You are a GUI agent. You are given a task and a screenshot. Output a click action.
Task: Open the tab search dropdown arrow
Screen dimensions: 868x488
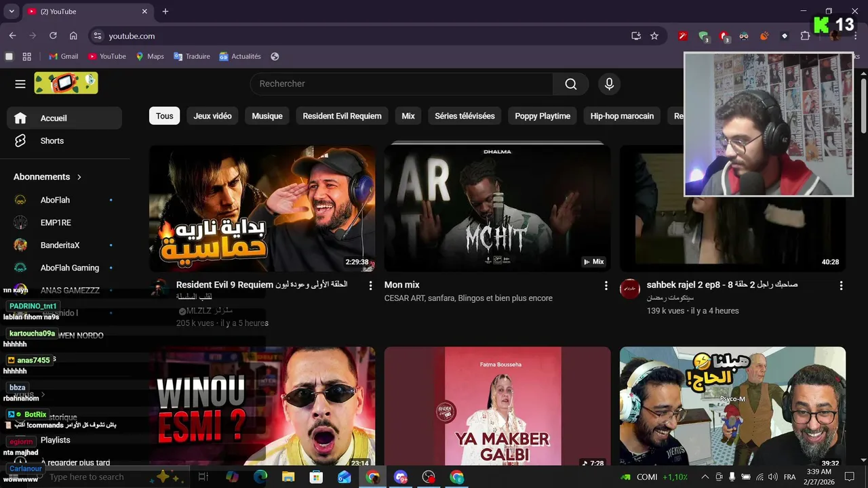12,12
